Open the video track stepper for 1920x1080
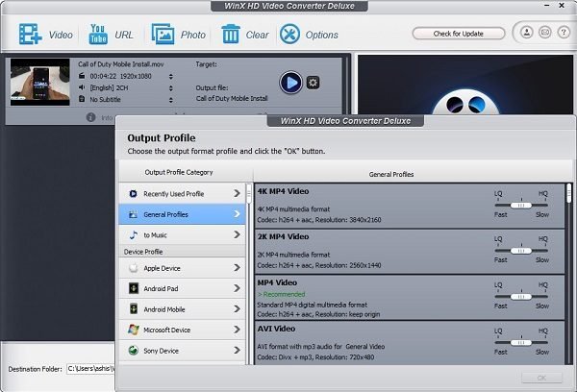Viewport: 577px width, 392px height. [x=171, y=76]
